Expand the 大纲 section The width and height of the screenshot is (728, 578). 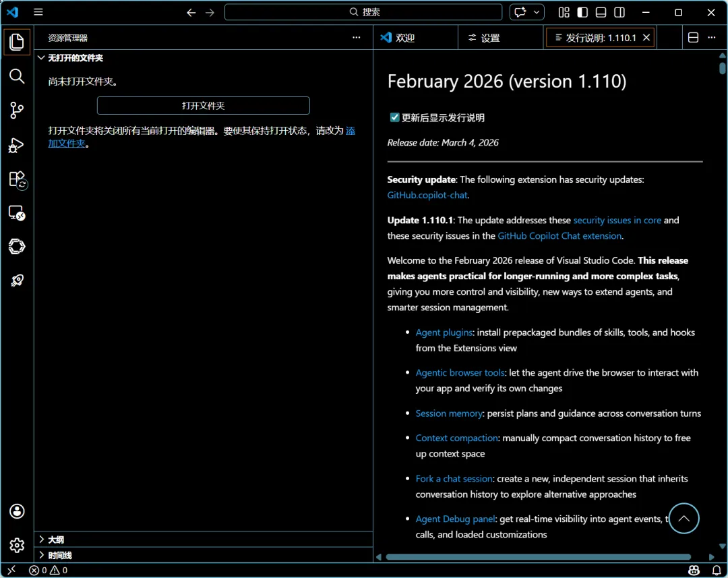click(x=204, y=540)
